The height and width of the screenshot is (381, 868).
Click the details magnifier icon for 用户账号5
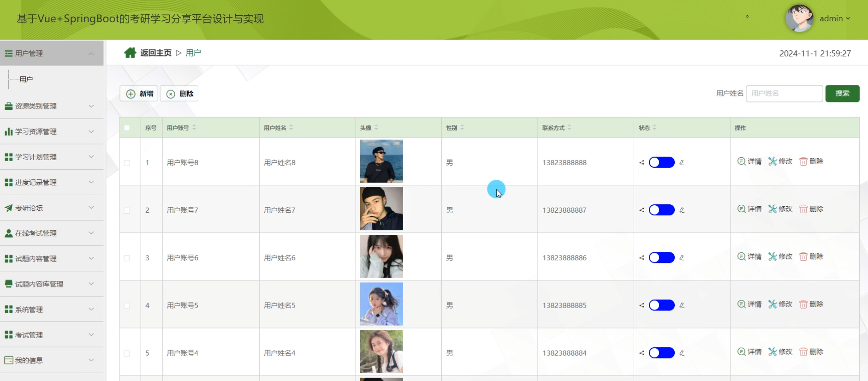coord(741,304)
